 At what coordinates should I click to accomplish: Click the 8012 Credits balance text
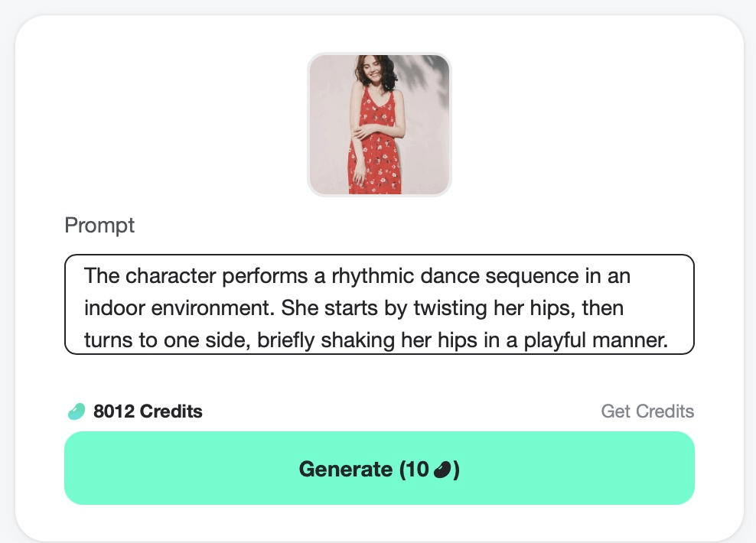click(148, 411)
